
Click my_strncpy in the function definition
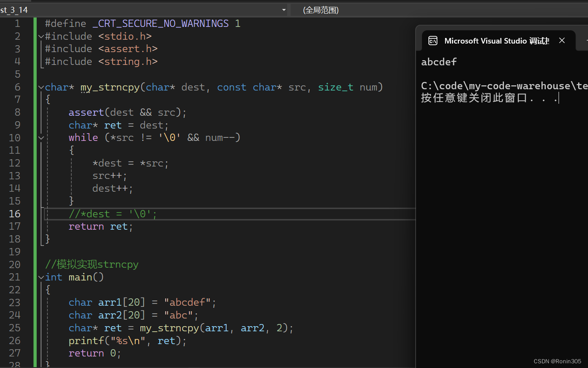click(110, 87)
